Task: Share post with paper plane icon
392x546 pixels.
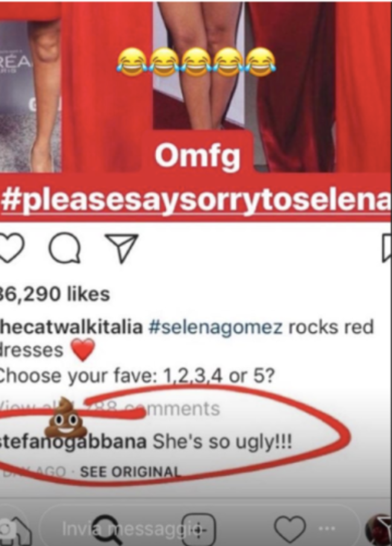Action: pos(122,247)
